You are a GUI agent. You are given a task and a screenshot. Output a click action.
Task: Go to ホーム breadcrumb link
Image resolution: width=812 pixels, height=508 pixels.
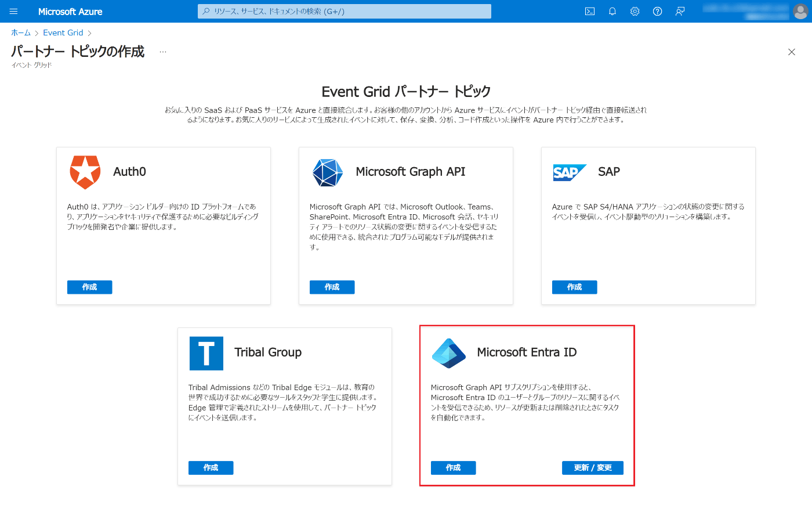pyautogui.click(x=21, y=33)
